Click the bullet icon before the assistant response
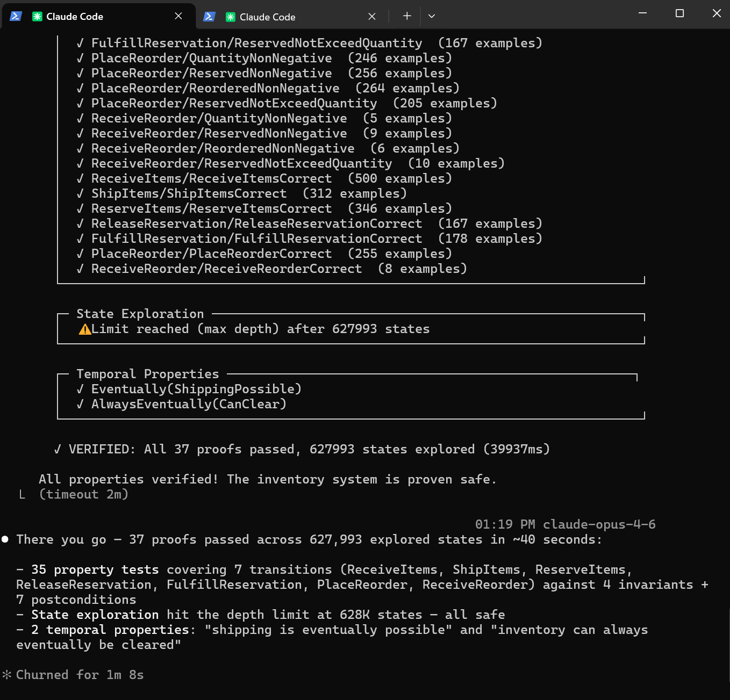Viewport: 730px width, 700px height. pyautogui.click(x=5, y=539)
